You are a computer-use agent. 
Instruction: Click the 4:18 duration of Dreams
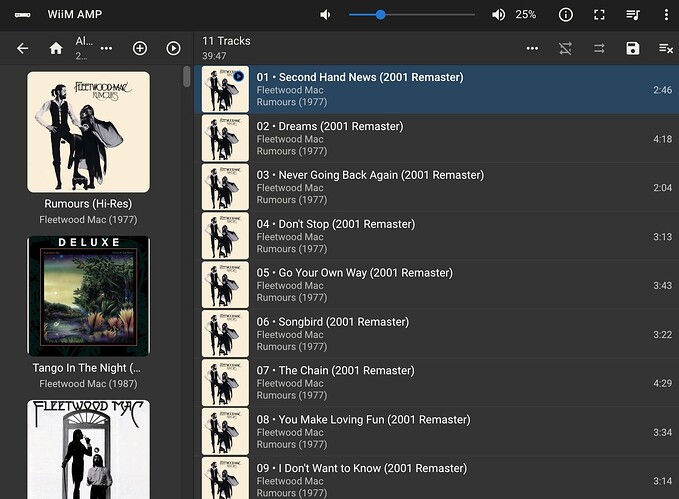coord(663,139)
